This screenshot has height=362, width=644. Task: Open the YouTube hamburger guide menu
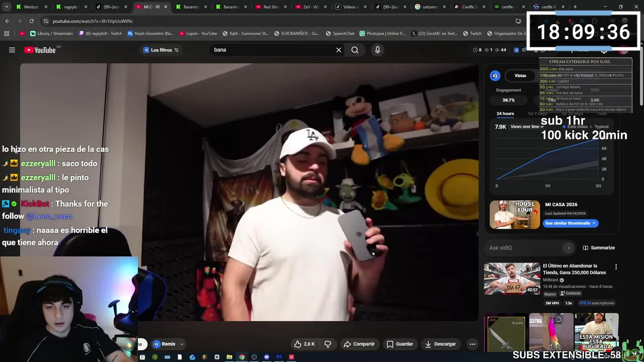coord(12,50)
